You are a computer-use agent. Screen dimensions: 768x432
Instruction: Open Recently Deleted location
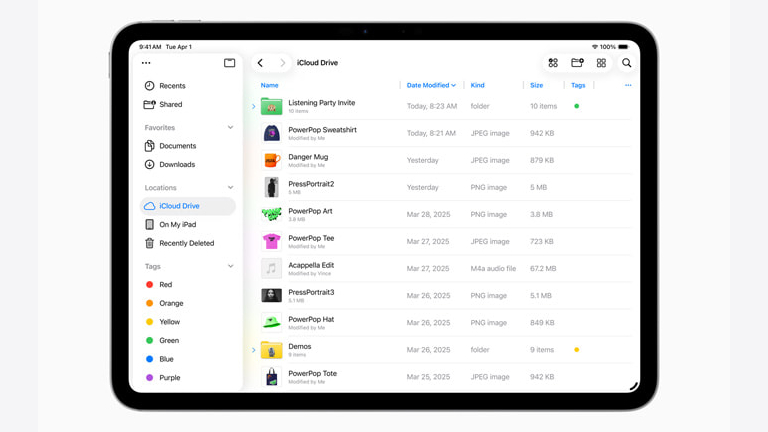click(188, 243)
